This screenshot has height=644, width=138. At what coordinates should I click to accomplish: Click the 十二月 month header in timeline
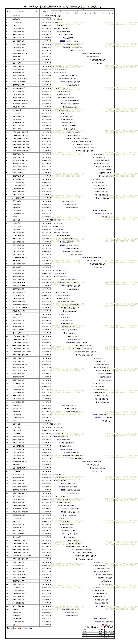(x=93, y=11)
